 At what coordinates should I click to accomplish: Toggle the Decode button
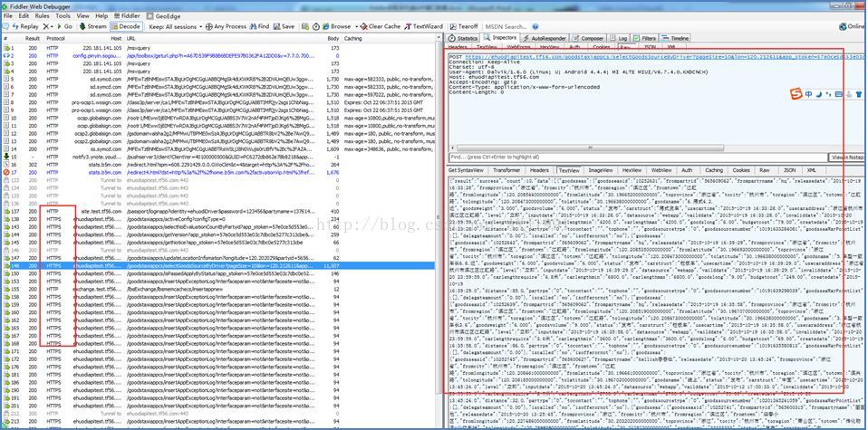[126, 26]
